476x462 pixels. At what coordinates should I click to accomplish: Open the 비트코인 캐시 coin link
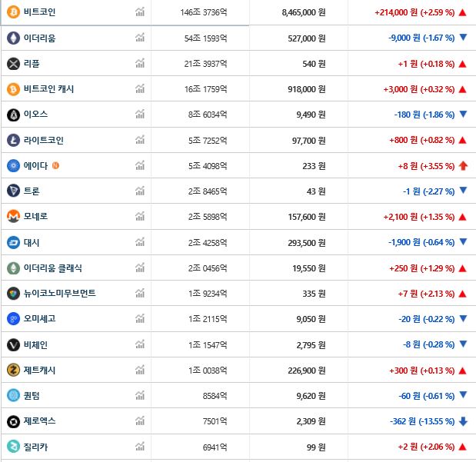pos(49,89)
